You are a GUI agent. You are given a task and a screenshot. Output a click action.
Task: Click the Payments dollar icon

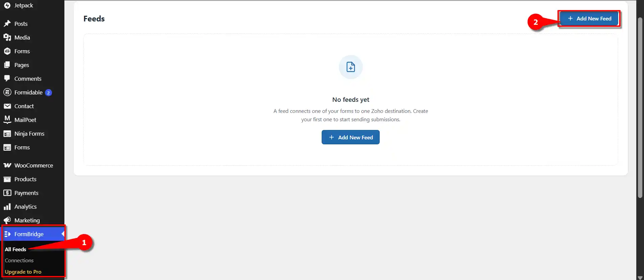pos(7,193)
